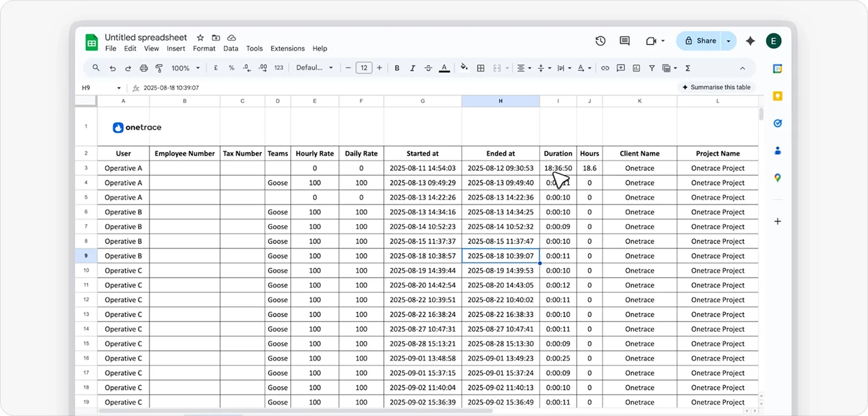Screen dimensions: 868x416
Task: Open the comments panel icon
Action: pyautogui.click(x=624, y=41)
